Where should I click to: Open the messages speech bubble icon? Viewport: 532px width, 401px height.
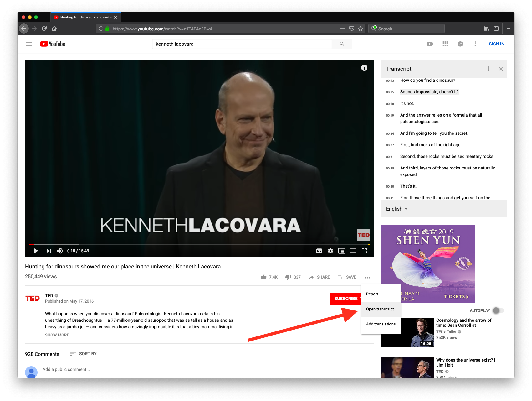(x=460, y=44)
